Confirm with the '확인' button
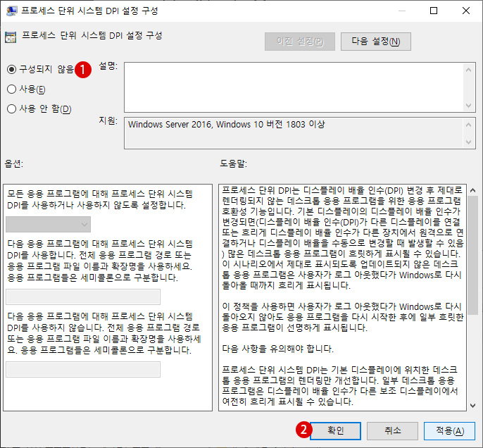 [335, 431]
